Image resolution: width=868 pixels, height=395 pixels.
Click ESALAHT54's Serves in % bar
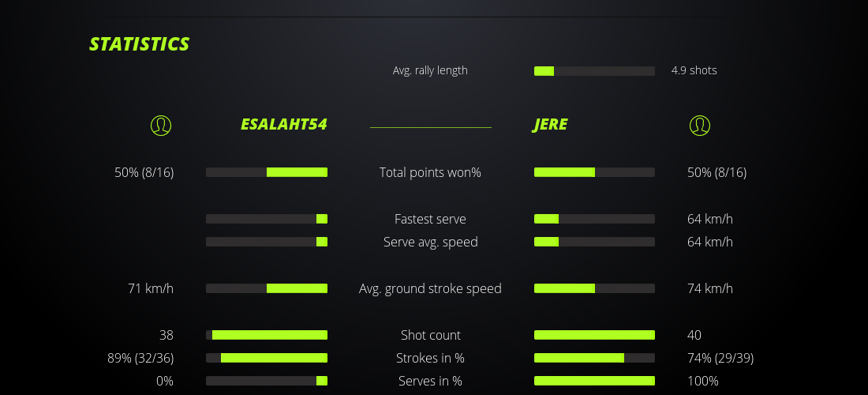(267, 381)
